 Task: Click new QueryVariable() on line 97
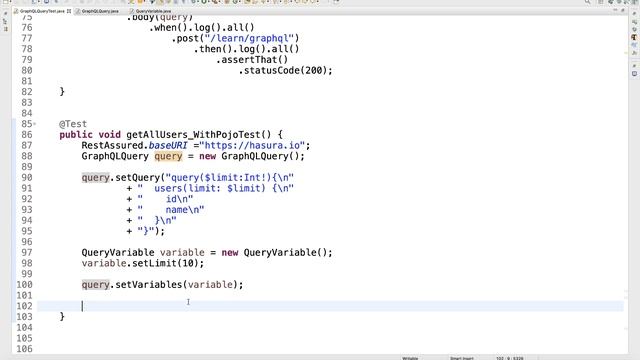(x=274, y=253)
